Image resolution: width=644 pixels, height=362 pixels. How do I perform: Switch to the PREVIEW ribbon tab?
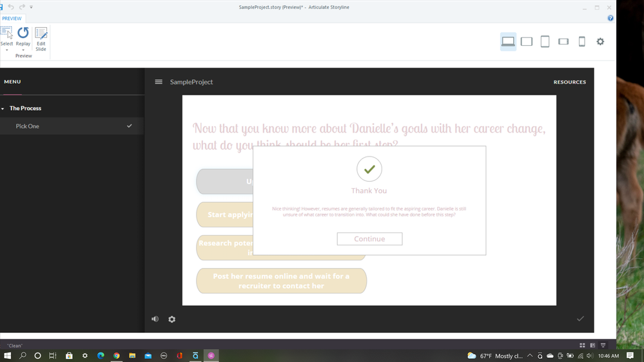point(12,19)
